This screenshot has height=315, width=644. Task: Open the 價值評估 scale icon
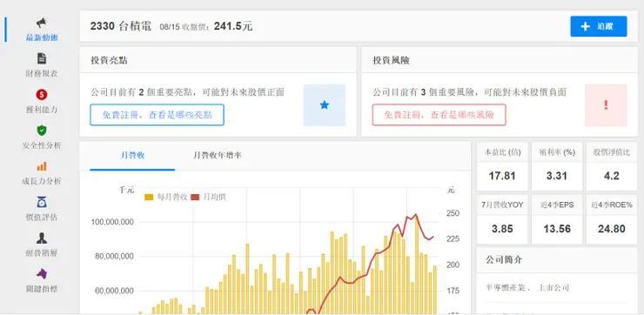(x=42, y=202)
